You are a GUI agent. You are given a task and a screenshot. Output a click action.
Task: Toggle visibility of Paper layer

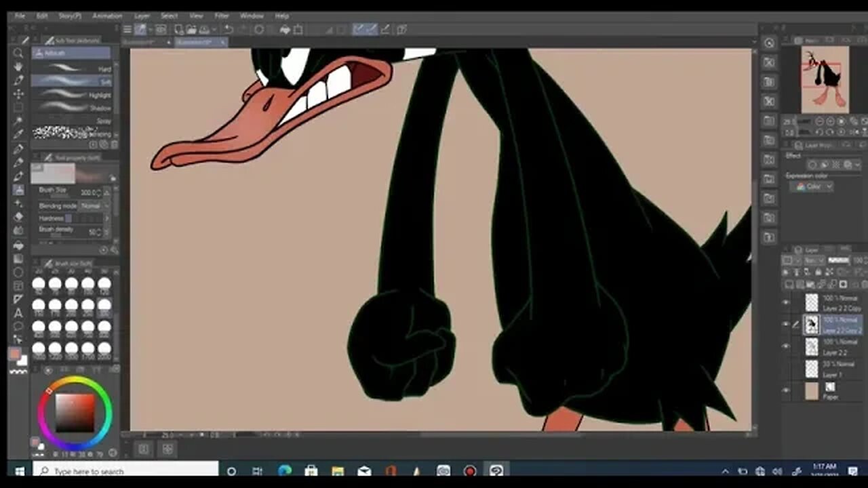787,390
